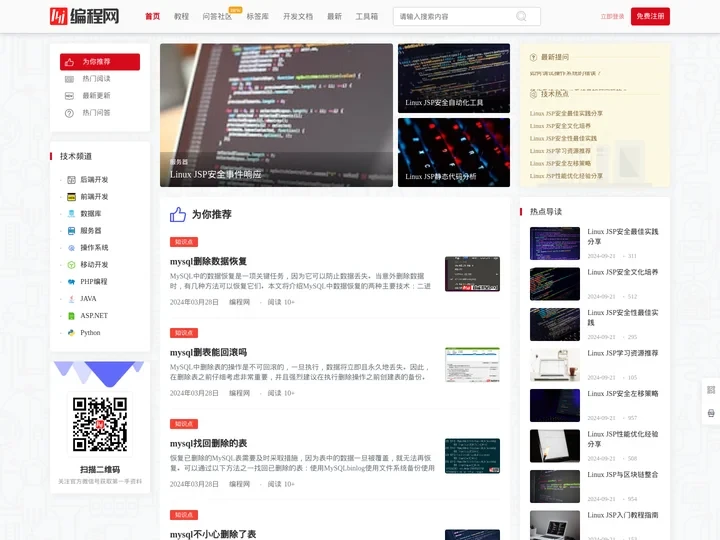Open the 开发文档 nav item
The height and width of the screenshot is (540, 720).
coord(298,17)
